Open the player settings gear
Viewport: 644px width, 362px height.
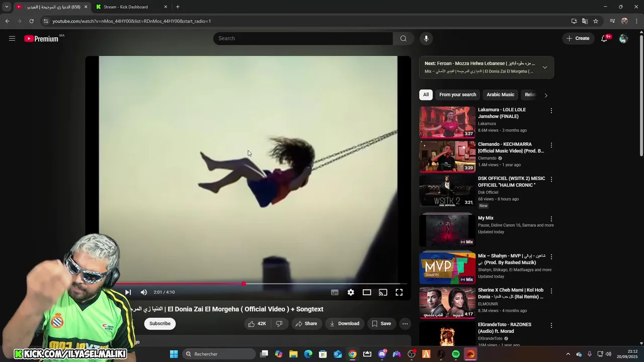(x=351, y=292)
